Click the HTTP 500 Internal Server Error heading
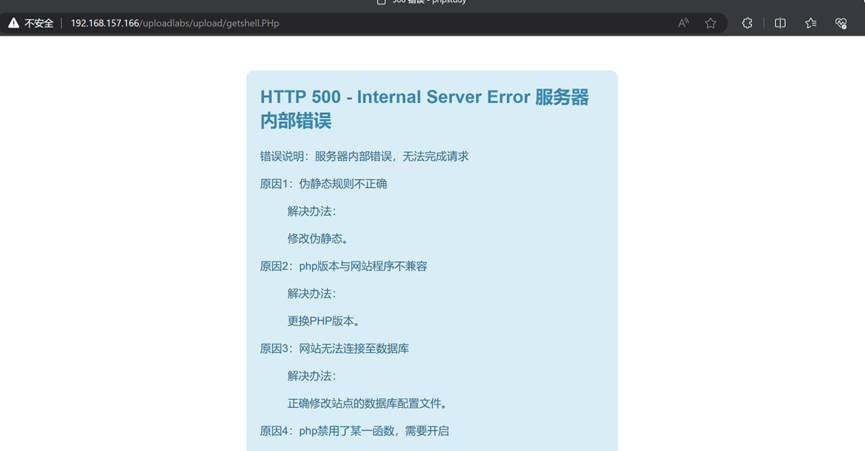865x451 pixels. [424, 109]
